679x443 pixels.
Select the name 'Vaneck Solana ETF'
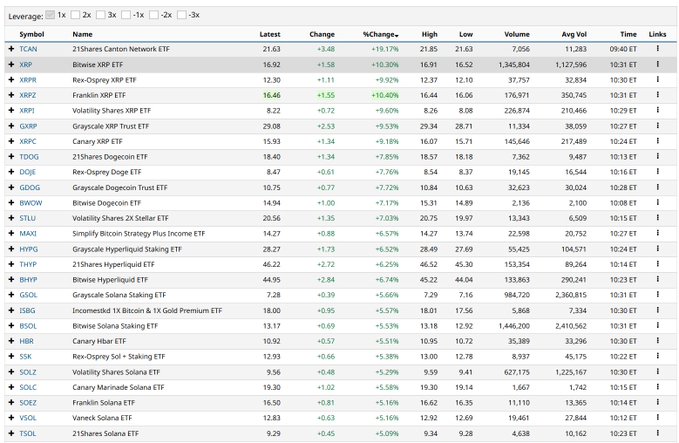click(102, 418)
